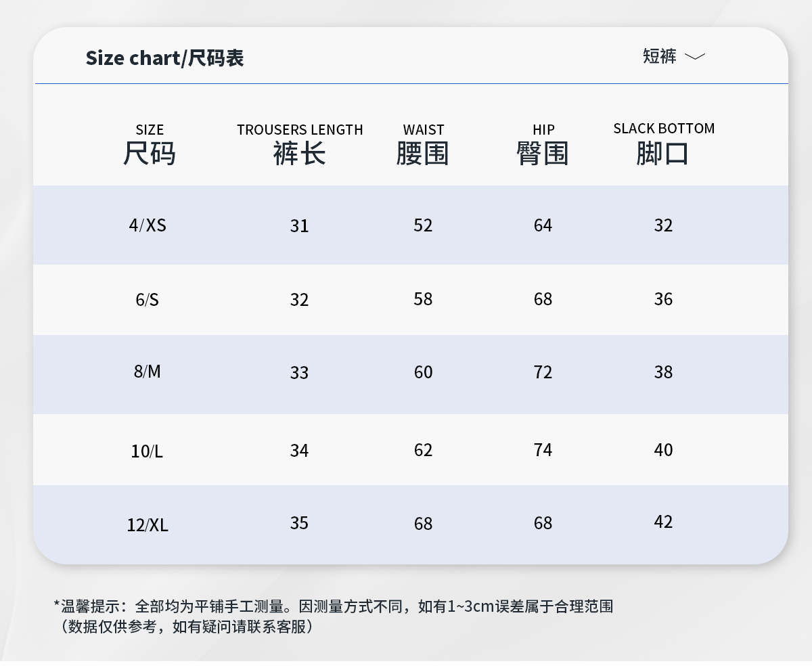Select trousers length 35 in 12/XL row
This screenshot has height=672, width=812.
click(299, 523)
